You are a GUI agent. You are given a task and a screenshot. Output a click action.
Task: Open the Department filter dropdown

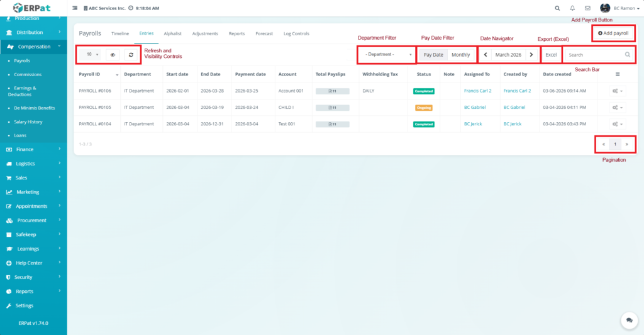[x=386, y=55]
